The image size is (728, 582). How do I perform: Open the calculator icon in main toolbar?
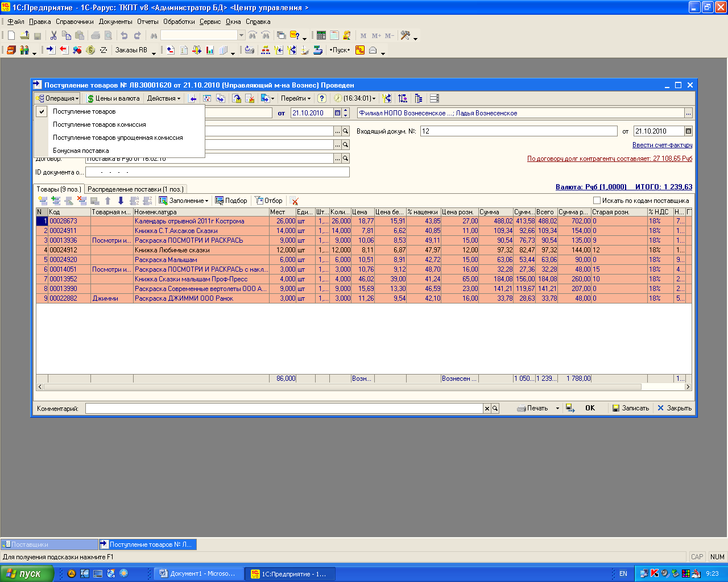point(321,35)
